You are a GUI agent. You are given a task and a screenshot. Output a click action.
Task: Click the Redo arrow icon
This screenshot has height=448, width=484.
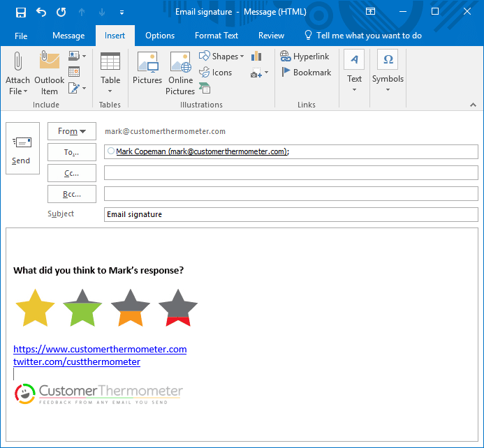pos(61,13)
